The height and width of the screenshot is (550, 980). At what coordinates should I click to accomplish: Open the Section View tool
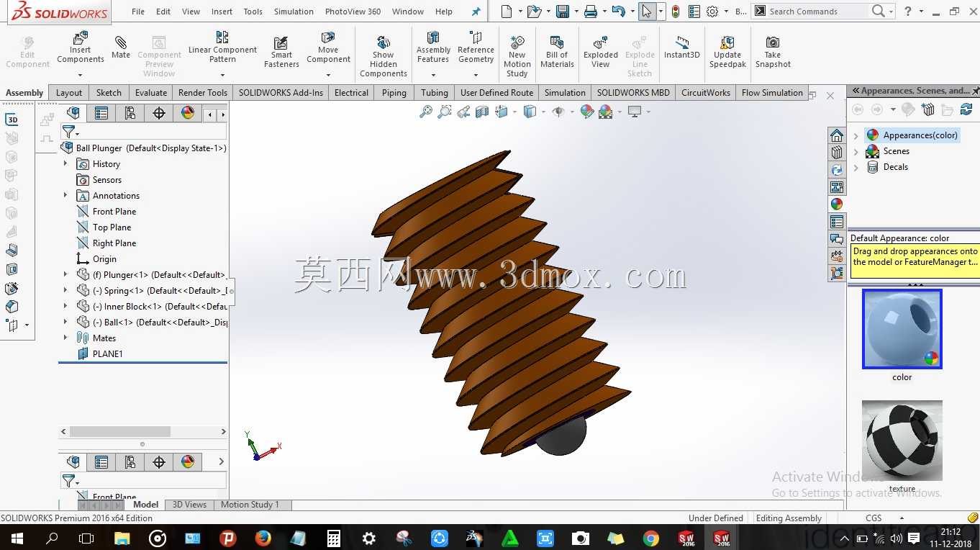coord(482,112)
